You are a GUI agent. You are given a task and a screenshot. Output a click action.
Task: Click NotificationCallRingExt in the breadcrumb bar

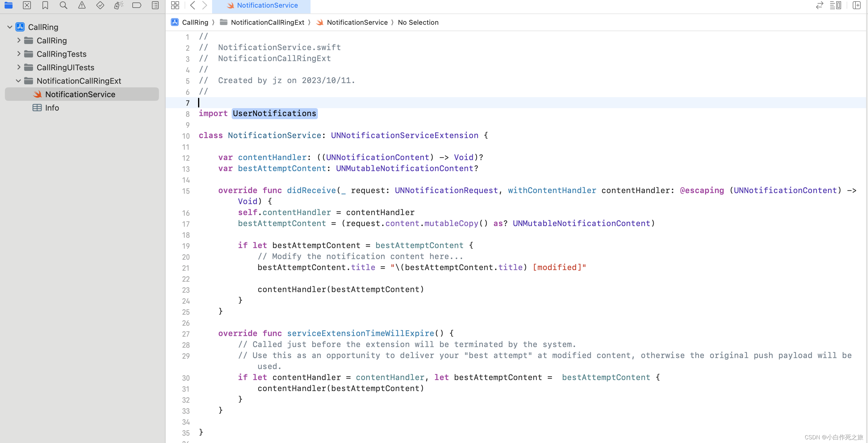(x=267, y=22)
